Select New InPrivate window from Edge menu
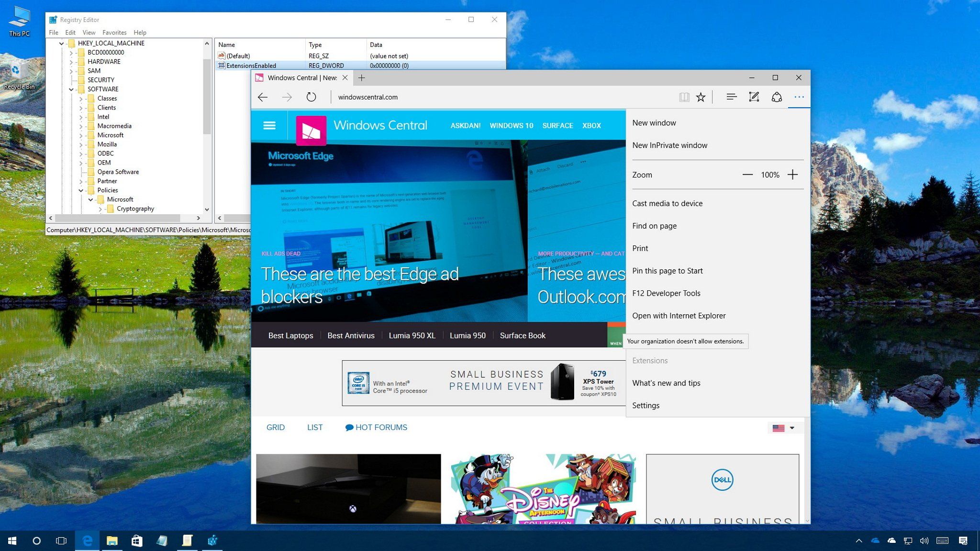The height and width of the screenshot is (551, 980). [669, 145]
